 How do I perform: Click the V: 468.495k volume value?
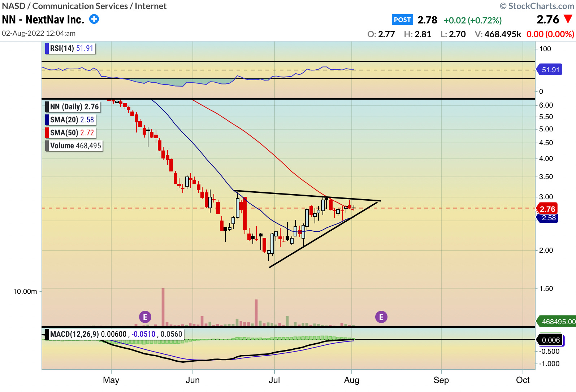point(498,34)
